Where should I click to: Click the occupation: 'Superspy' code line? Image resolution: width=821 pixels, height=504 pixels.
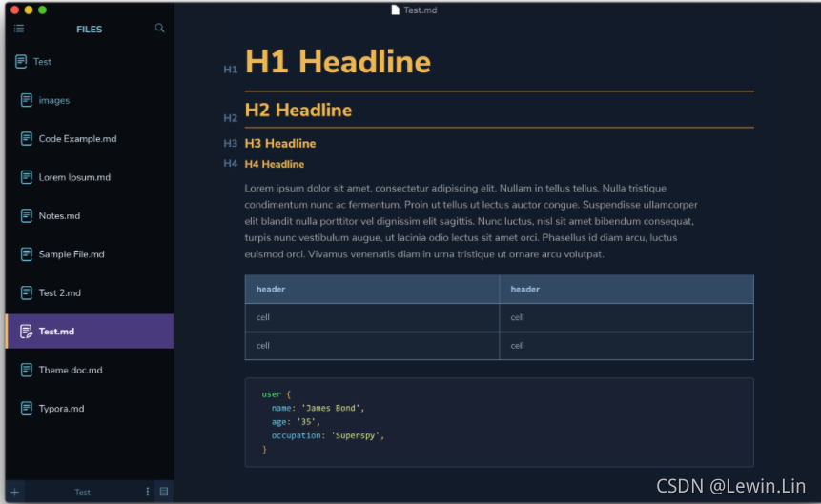click(328, 435)
